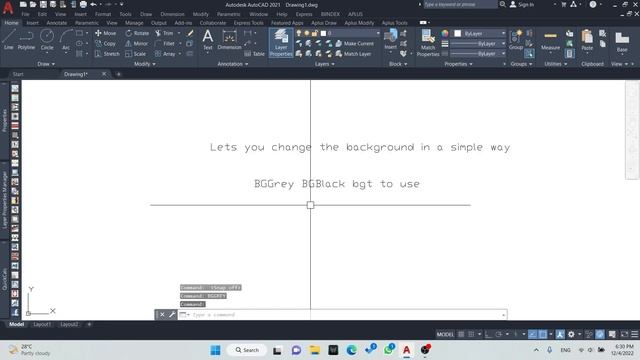Expand the Modify panel
Image resolution: width=640 pixels, height=360 pixels.
[145, 64]
